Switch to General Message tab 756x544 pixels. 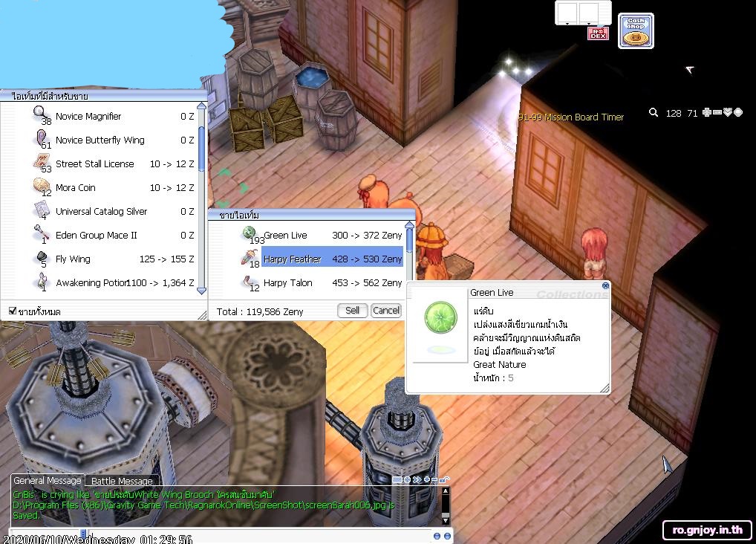[x=48, y=480]
